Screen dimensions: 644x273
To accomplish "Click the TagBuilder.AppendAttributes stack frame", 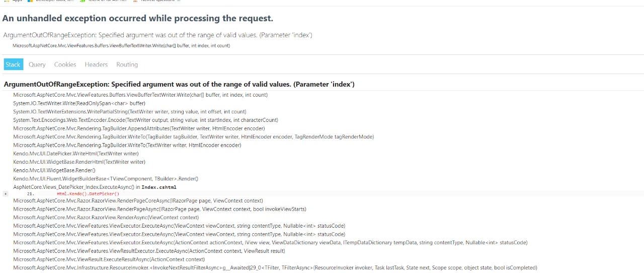I will coord(139,128).
